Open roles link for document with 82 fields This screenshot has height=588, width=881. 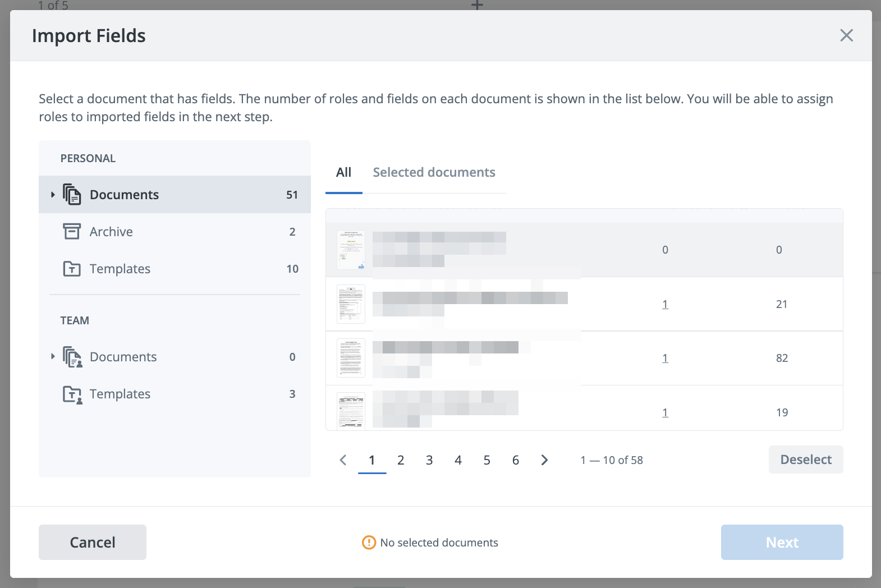[x=665, y=358]
